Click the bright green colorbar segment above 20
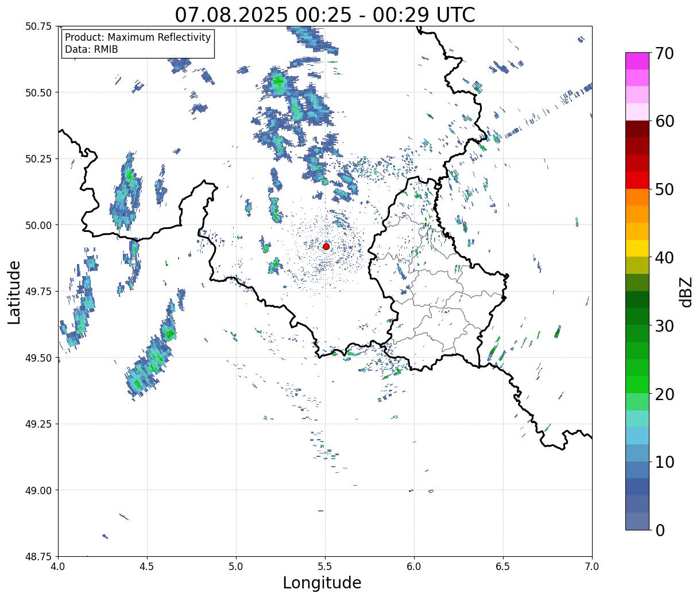The width and height of the screenshot is (700, 597). pos(637,385)
